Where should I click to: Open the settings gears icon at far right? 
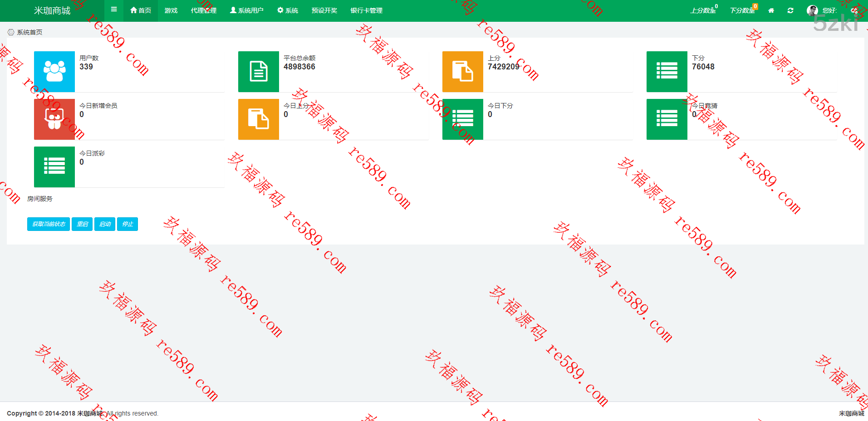(854, 10)
